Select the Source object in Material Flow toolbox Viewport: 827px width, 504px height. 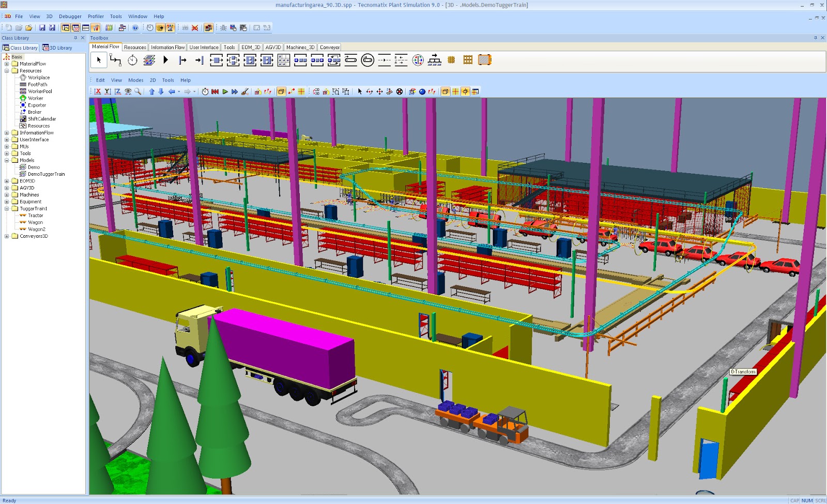(x=182, y=60)
